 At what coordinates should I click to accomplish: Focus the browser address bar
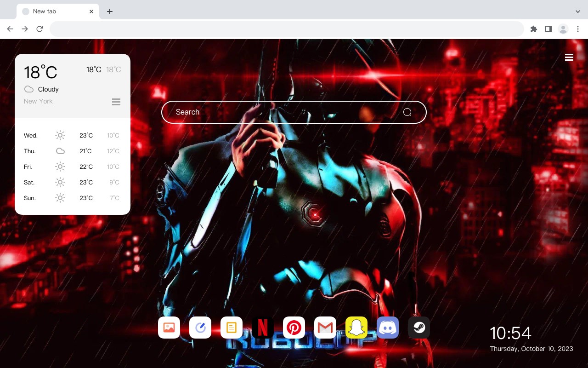click(287, 29)
